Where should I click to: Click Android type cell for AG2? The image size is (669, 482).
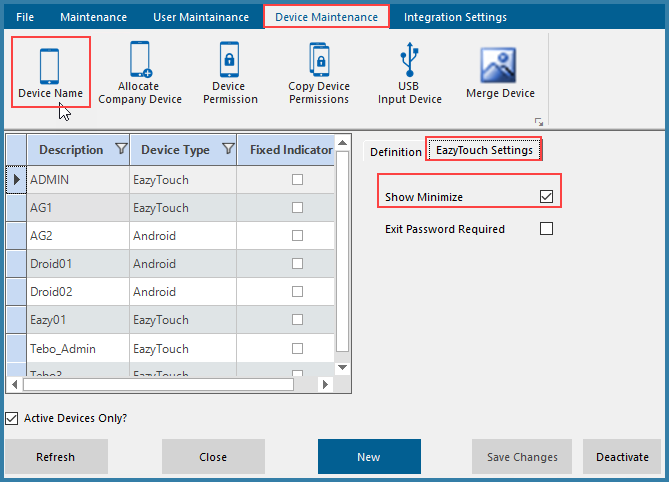pyautogui.click(x=183, y=235)
